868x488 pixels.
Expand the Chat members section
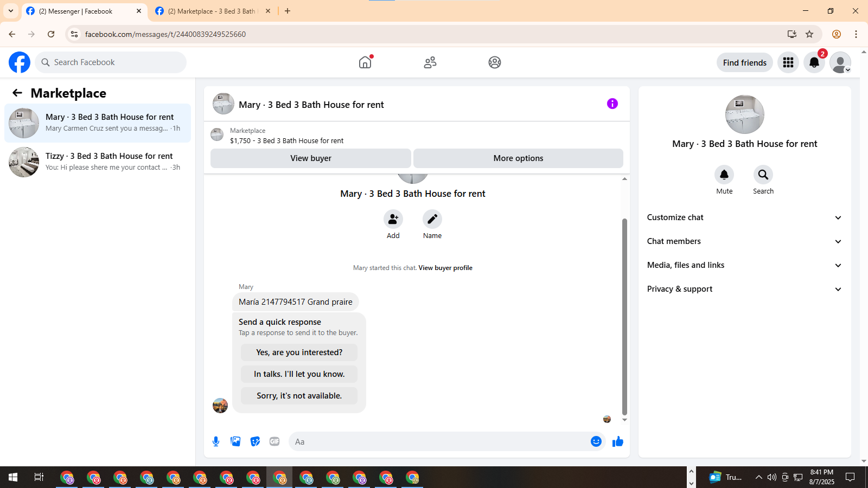point(745,241)
